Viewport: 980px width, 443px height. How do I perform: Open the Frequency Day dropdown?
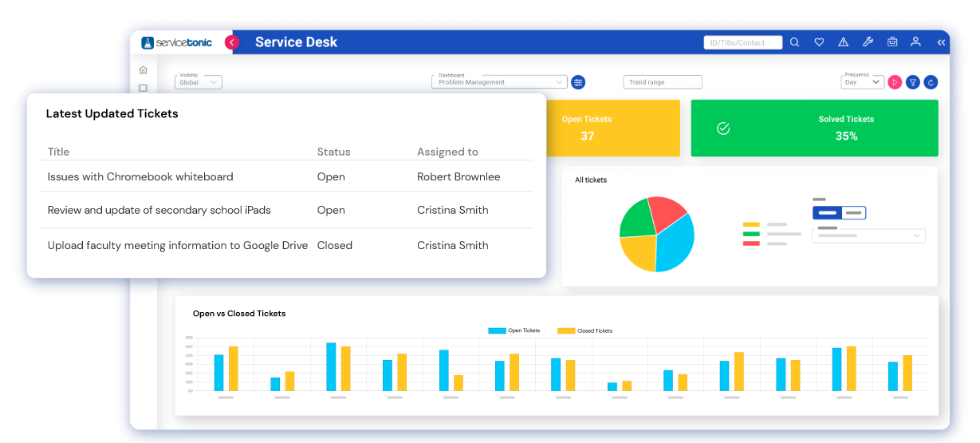click(x=863, y=82)
